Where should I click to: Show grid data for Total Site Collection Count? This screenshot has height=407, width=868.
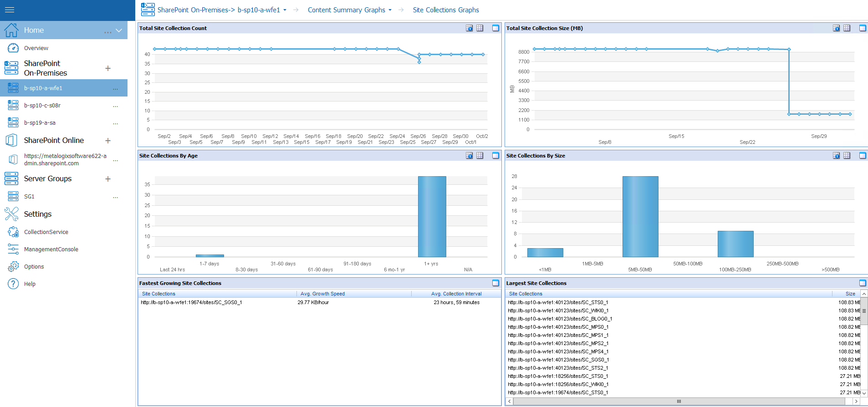pos(480,28)
